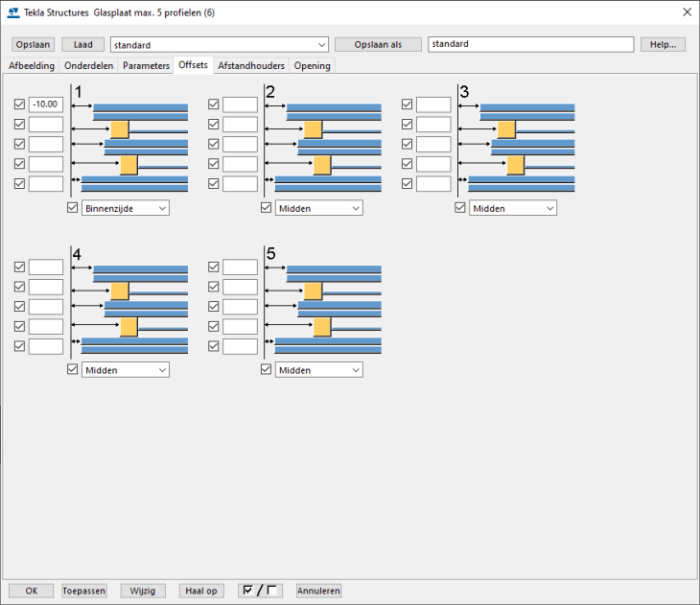The height and width of the screenshot is (605, 700).
Task: Uncheck the checkbox beside the -10.00 field
Action: 20,105
